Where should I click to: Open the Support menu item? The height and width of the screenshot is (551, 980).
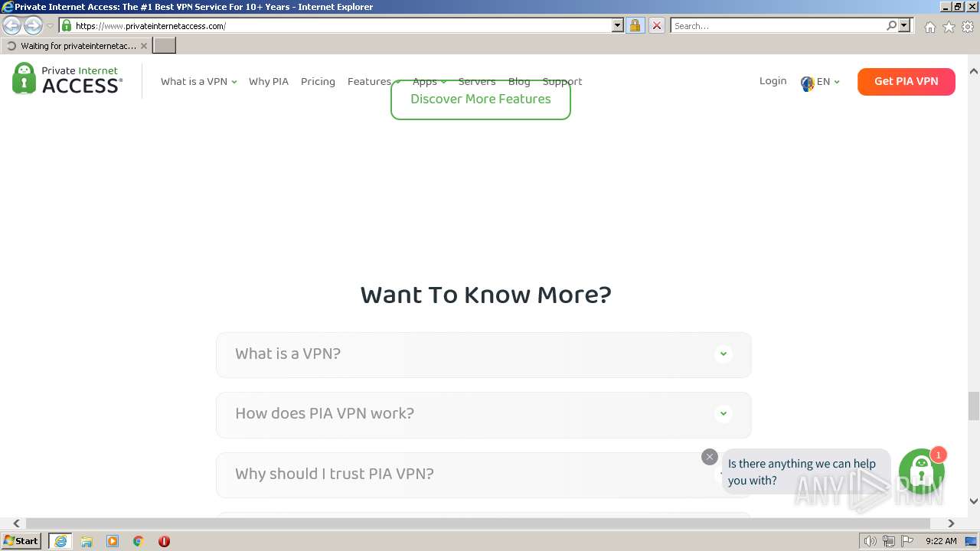tap(563, 81)
